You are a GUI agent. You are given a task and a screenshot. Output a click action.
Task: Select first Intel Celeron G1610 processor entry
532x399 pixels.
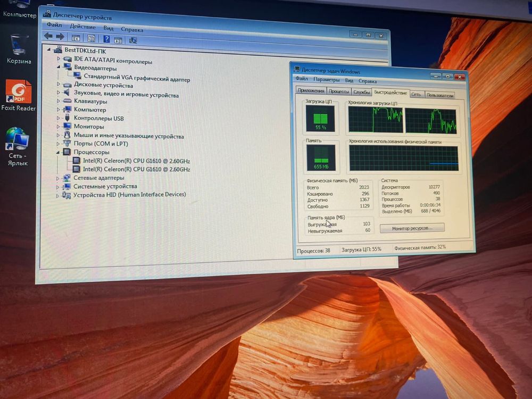point(136,161)
